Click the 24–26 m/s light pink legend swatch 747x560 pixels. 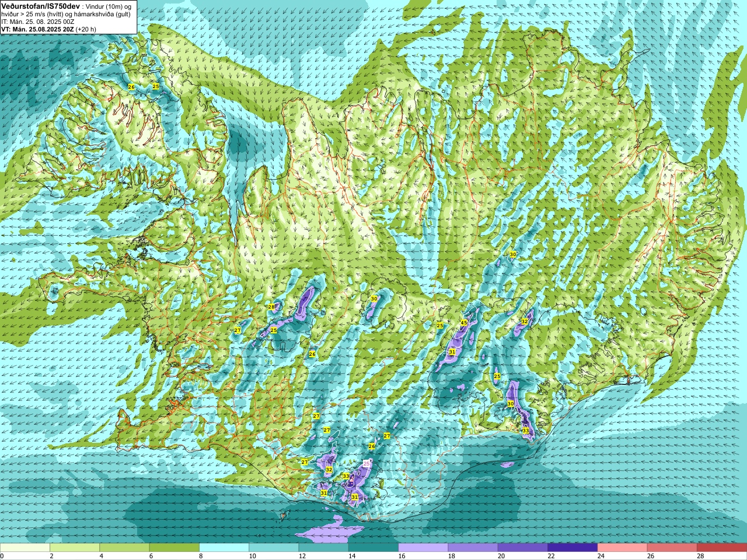(x=623, y=548)
